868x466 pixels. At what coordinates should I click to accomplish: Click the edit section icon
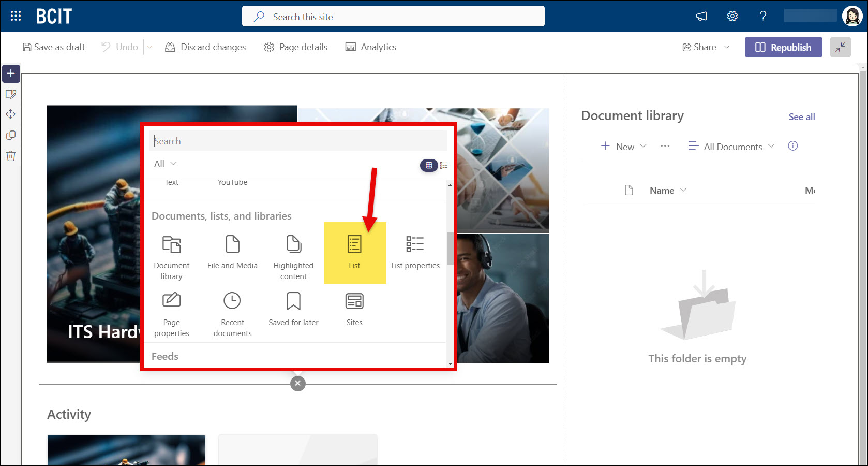pos(11,94)
